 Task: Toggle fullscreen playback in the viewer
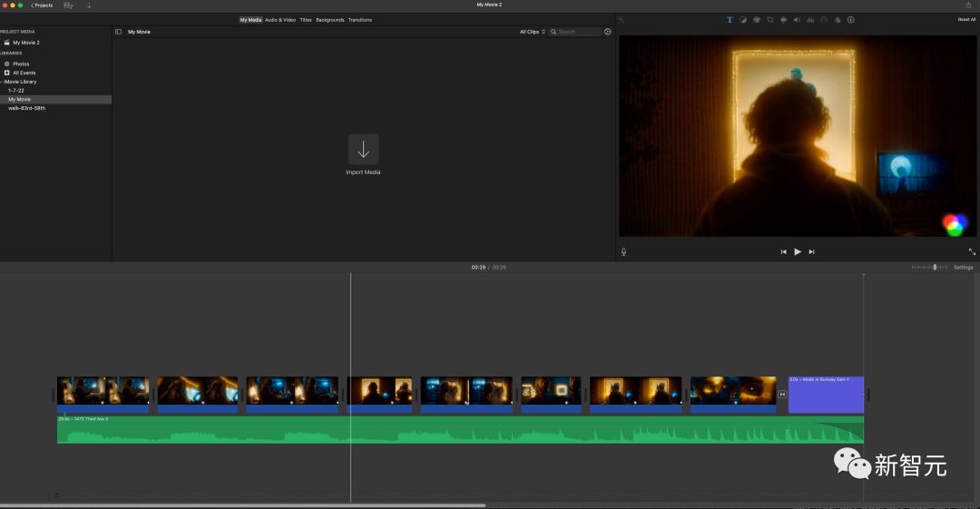point(972,251)
